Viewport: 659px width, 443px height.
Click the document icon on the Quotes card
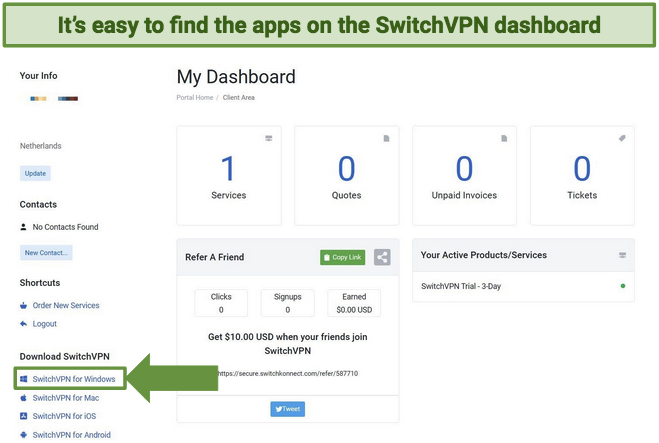click(x=386, y=138)
